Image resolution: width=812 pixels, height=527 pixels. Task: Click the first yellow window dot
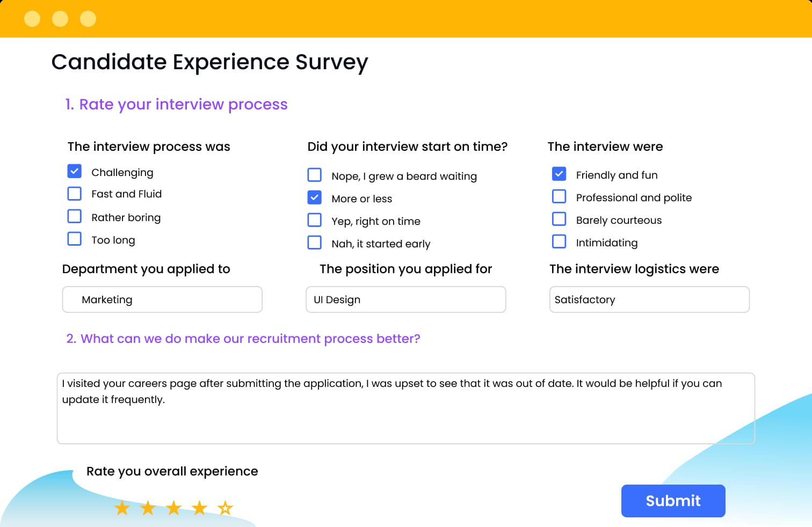(32, 19)
